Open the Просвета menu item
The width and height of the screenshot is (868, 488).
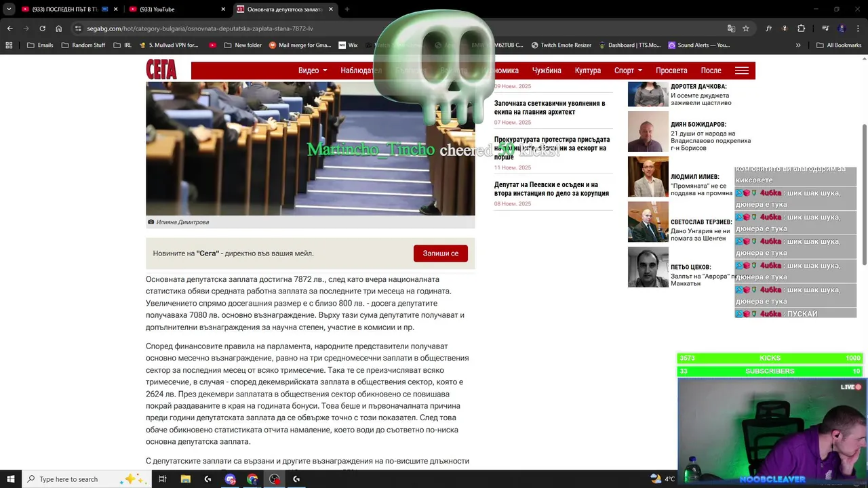(x=671, y=70)
